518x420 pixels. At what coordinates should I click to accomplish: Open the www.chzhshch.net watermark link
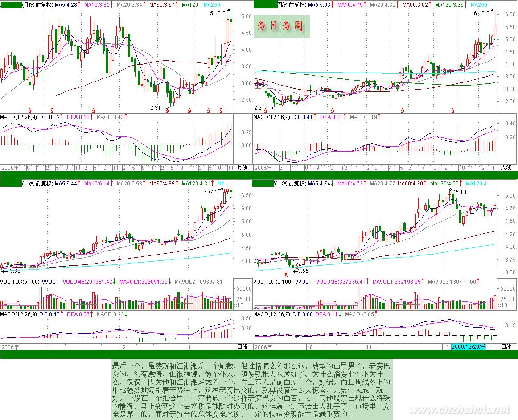[x=468, y=410]
